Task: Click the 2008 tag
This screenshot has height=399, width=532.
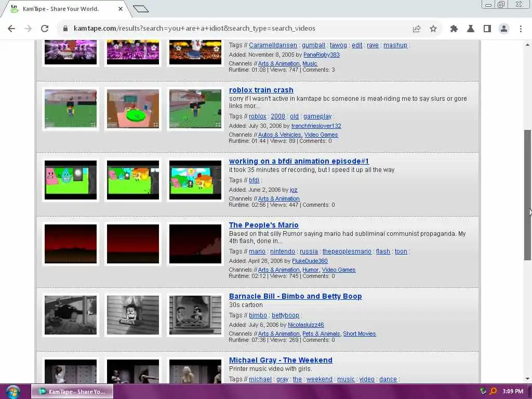Action: pos(278,116)
